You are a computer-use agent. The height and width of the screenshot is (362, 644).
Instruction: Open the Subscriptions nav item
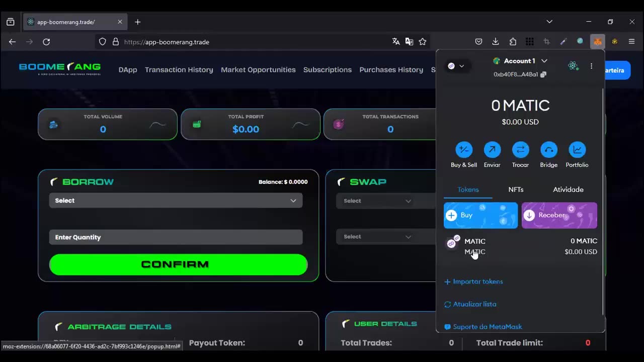coord(328,70)
